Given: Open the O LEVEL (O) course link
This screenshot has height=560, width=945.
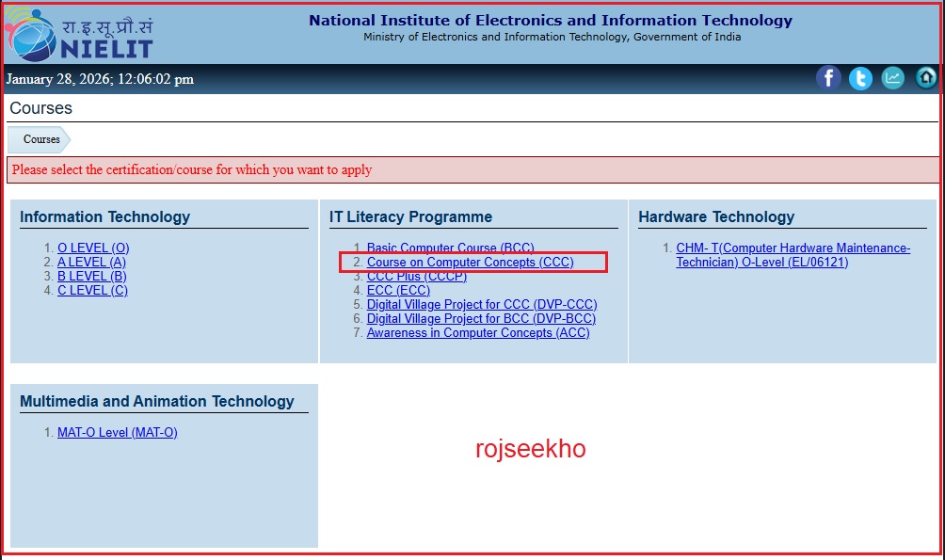Looking at the screenshot, I should 93,248.
